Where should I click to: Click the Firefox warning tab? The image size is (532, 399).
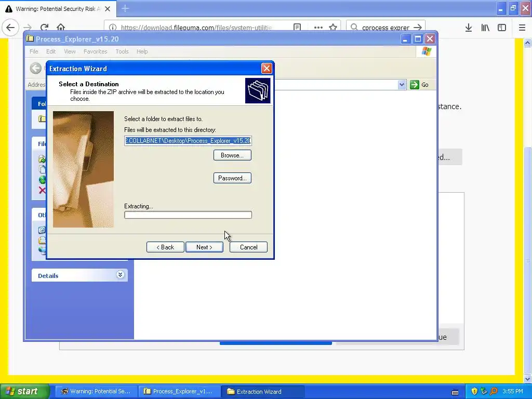[x=58, y=9]
